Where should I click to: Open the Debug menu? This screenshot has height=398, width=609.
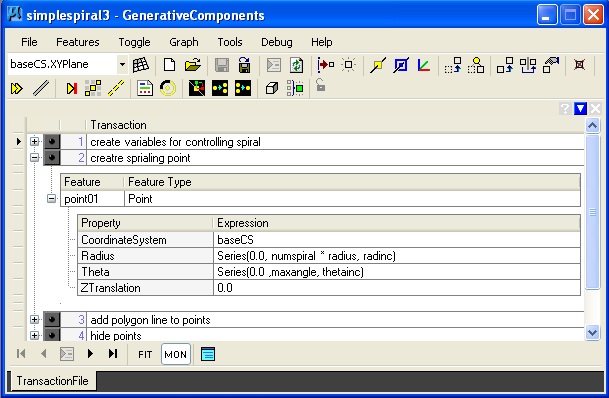pos(277,42)
